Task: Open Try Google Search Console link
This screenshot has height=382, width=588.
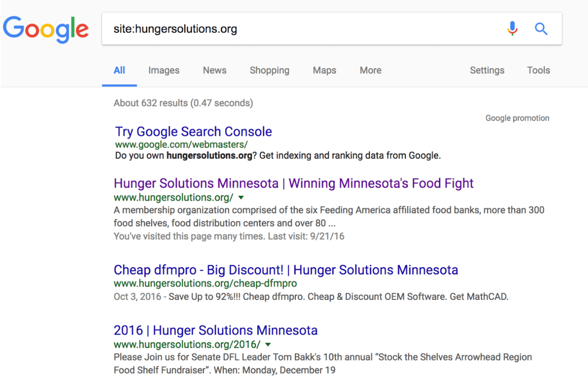Action: point(193,132)
